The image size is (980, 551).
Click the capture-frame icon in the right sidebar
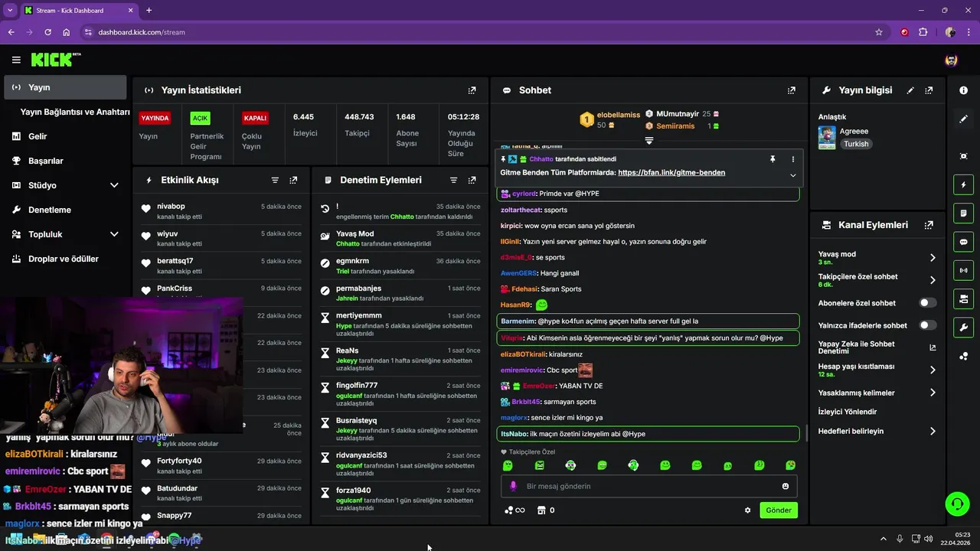pyautogui.click(x=963, y=156)
